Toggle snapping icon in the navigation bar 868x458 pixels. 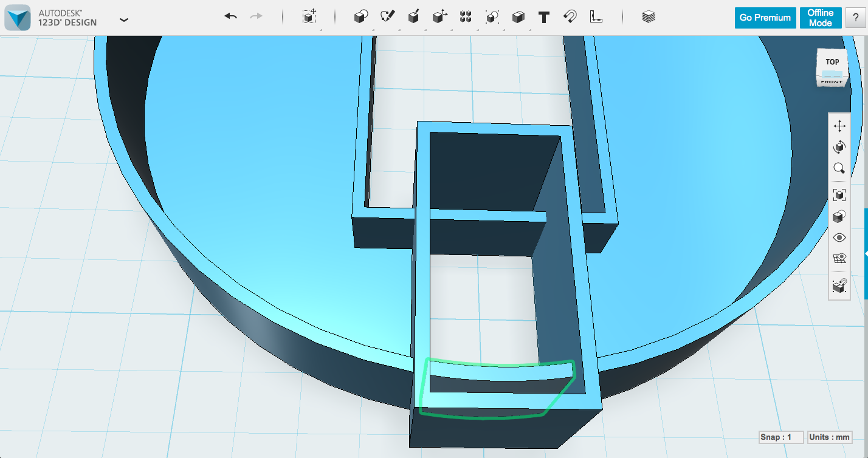[x=839, y=285]
